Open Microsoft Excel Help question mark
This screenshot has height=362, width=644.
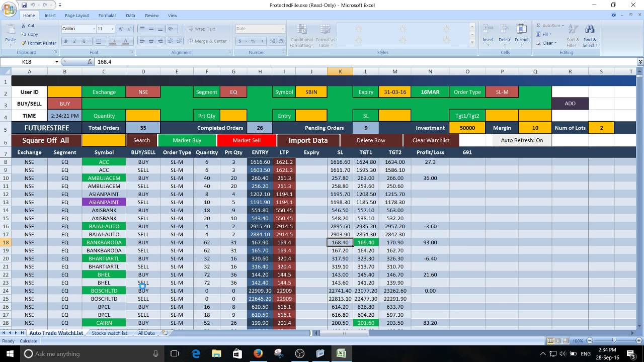[614, 15]
